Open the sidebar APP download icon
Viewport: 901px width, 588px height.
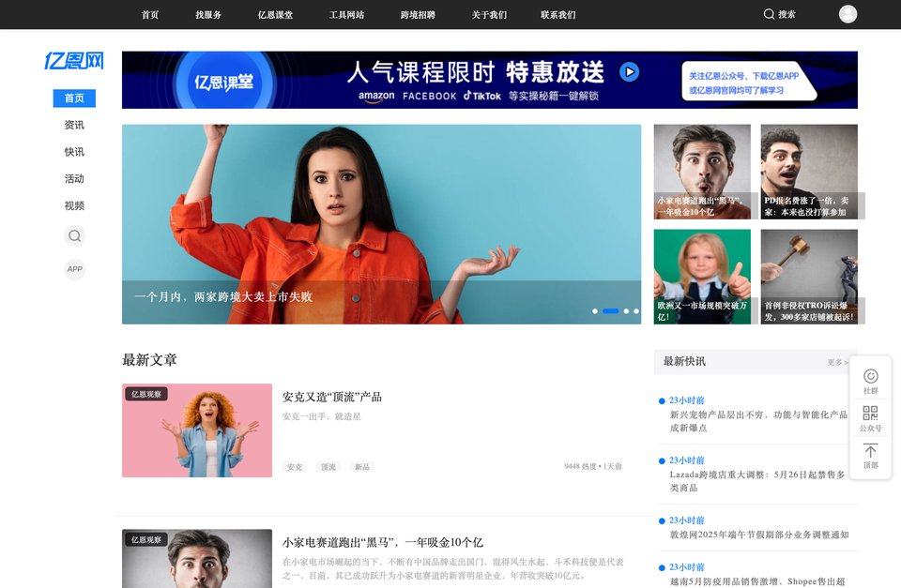(x=75, y=269)
